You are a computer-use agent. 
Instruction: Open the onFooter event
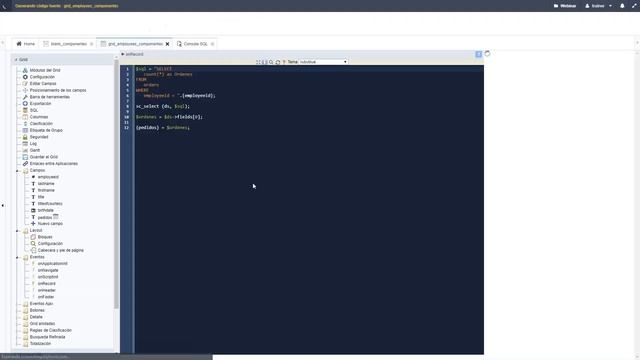click(46, 297)
